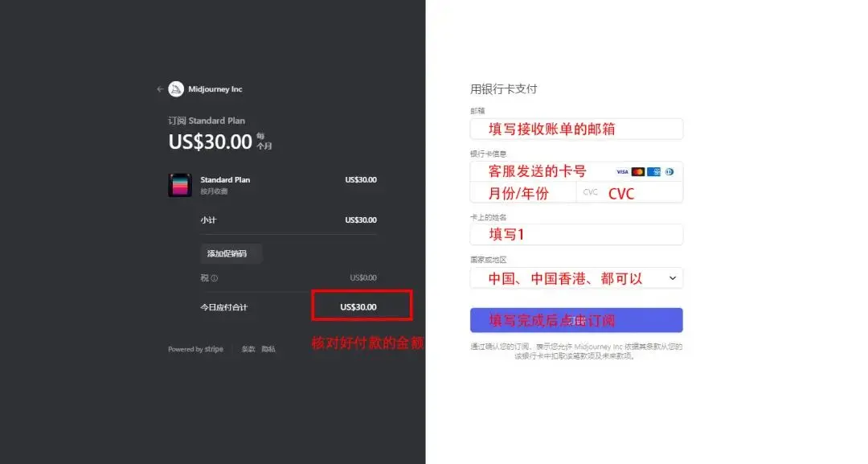Focus the 卡上的姓名 cardholder name field
868x464 pixels.
point(576,235)
